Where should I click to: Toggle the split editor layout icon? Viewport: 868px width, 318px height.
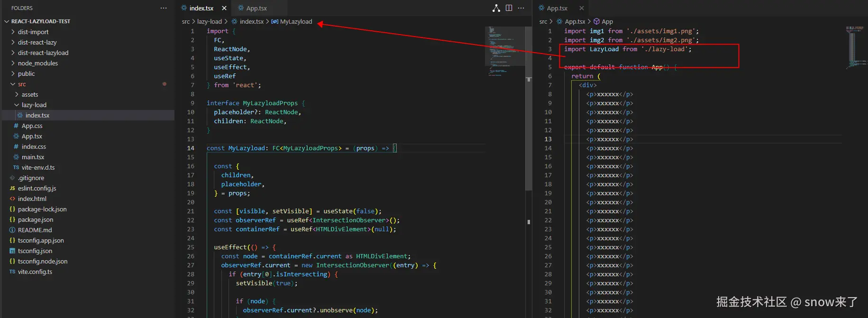(509, 8)
